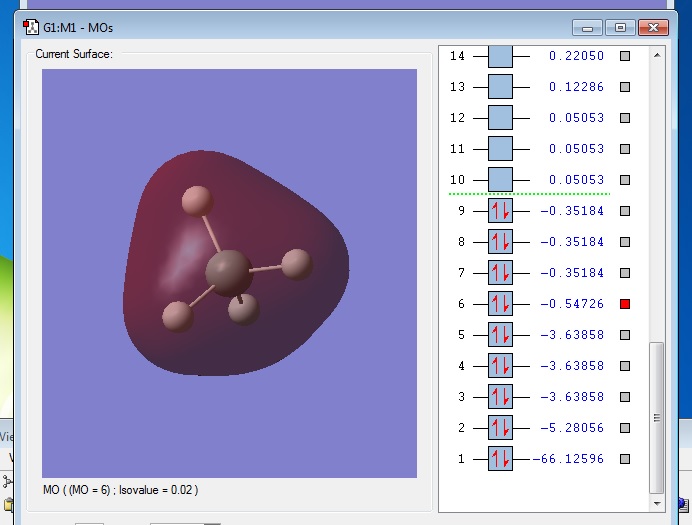Select the empty occupancy box of orbital 11
The image size is (692, 525).
[500, 149]
